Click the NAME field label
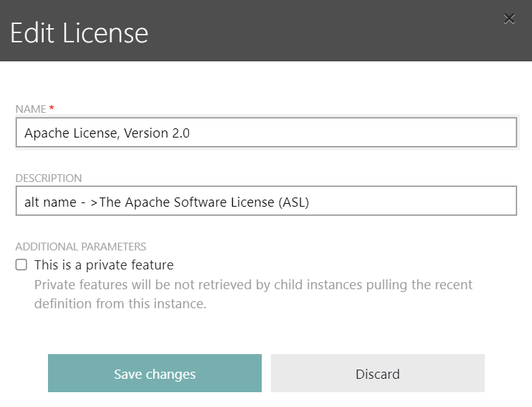 click(30, 109)
